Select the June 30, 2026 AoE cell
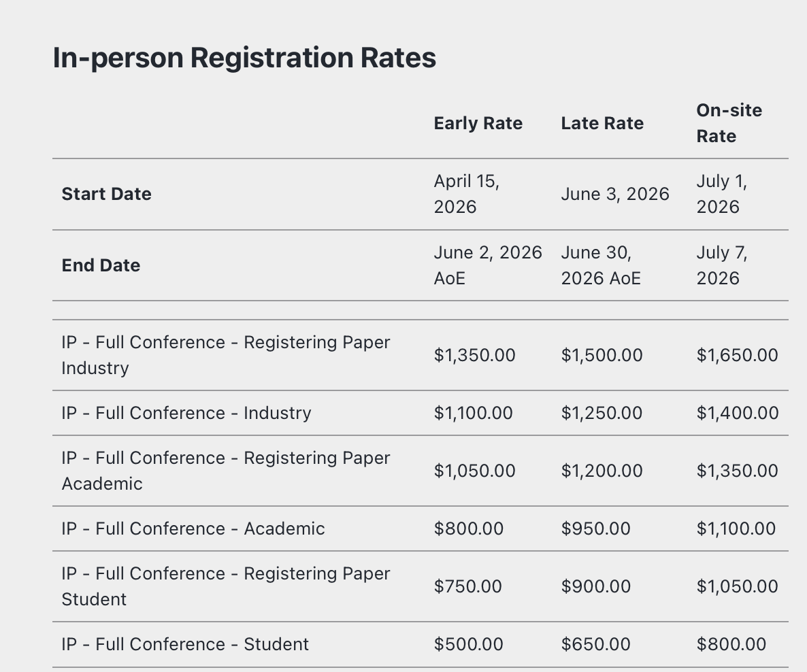The image size is (807, 672). 601,265
